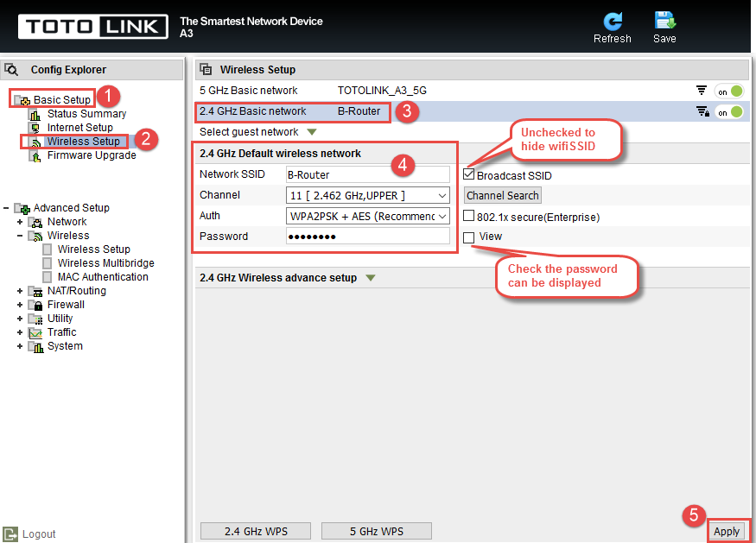Click the Traffic chart icon in tree
This screenshot has width=756, height=543.
coord(35,333)
